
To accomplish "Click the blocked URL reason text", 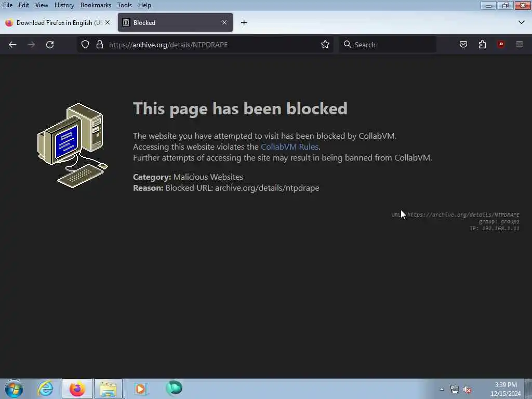I will coord(242,188).
